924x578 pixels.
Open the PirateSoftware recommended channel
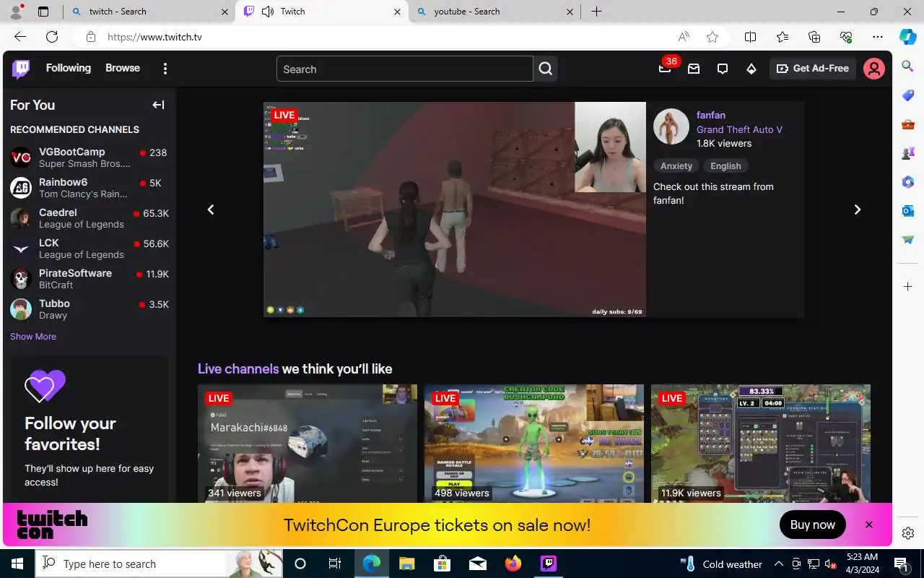pos(90,279)
